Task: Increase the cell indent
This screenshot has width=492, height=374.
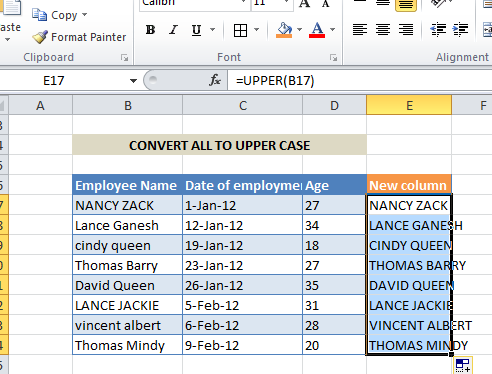Action: coord(461,30)
